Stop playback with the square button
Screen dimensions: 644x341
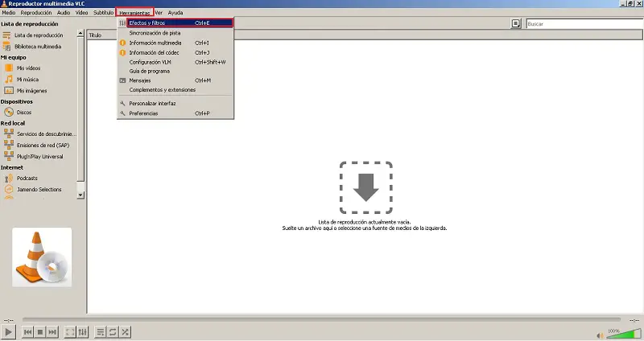pyautogui.click(x=40, y=332)
